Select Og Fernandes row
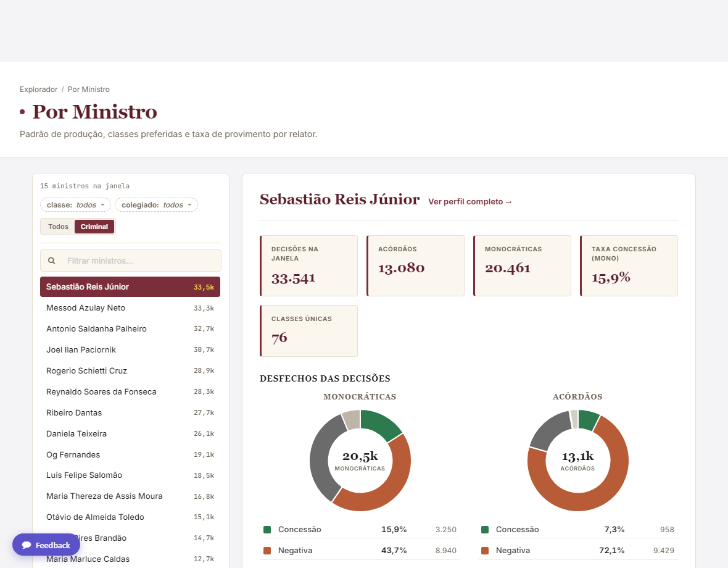The image size is (728, 568). click(130, 454)
